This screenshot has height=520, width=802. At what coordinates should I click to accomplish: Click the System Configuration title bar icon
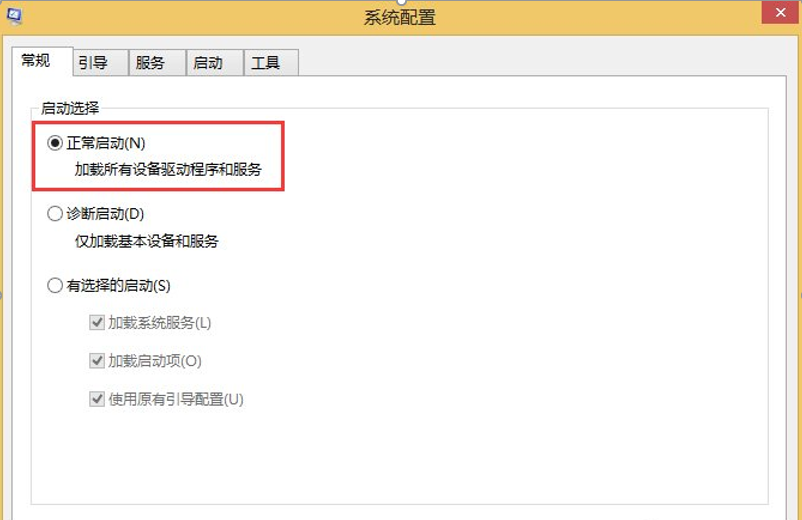tap(15, 16)
